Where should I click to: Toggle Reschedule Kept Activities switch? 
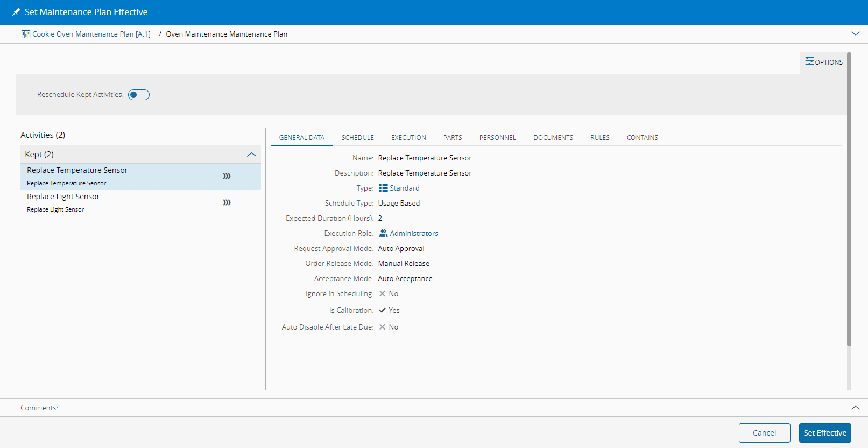tap(138, 95)
